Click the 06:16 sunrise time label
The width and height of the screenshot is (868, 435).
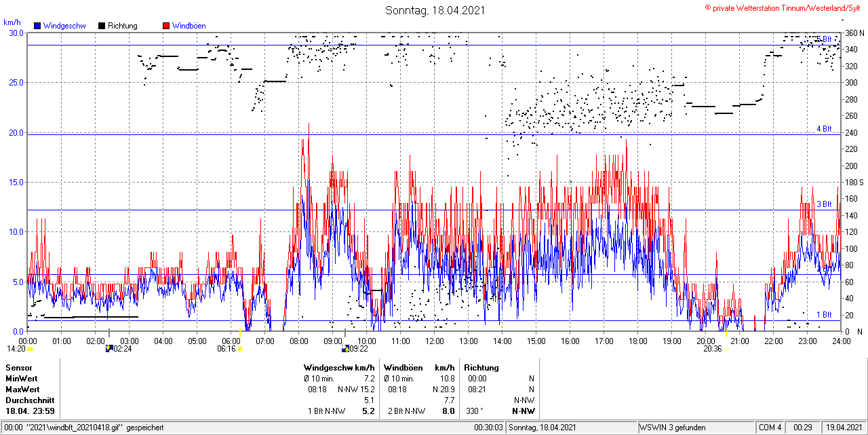[226, 349]
